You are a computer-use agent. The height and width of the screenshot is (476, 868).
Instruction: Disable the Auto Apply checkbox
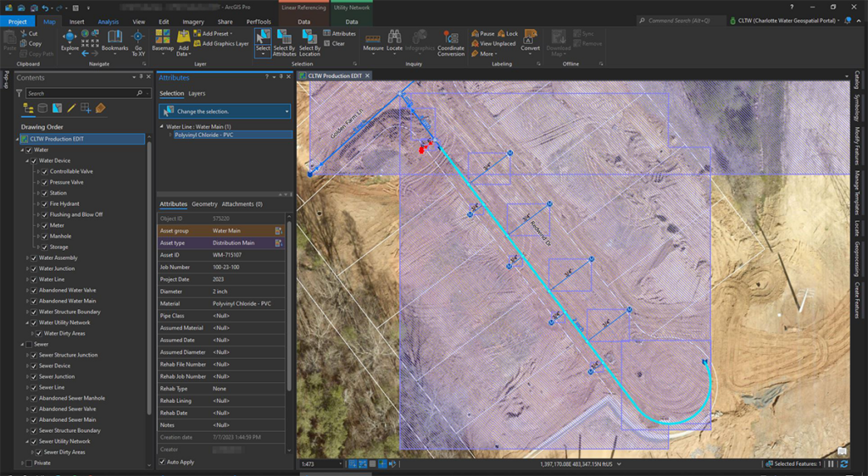[x=163, y=462]
